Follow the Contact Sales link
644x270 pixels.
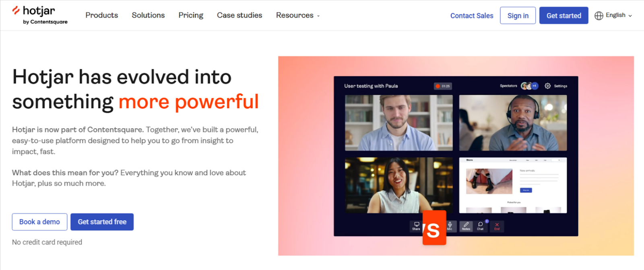pos(472,16)
